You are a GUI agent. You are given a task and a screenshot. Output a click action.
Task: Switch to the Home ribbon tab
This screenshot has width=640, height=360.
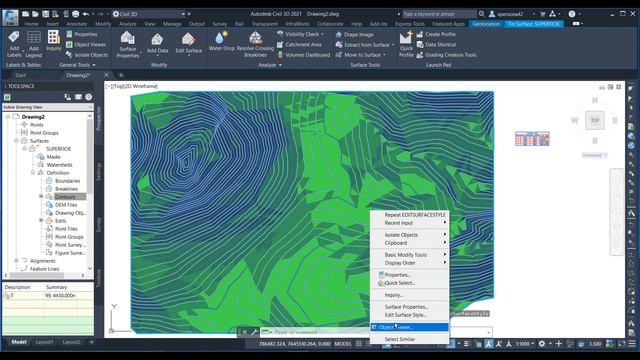pyautogui.click(x=31, y=24)
